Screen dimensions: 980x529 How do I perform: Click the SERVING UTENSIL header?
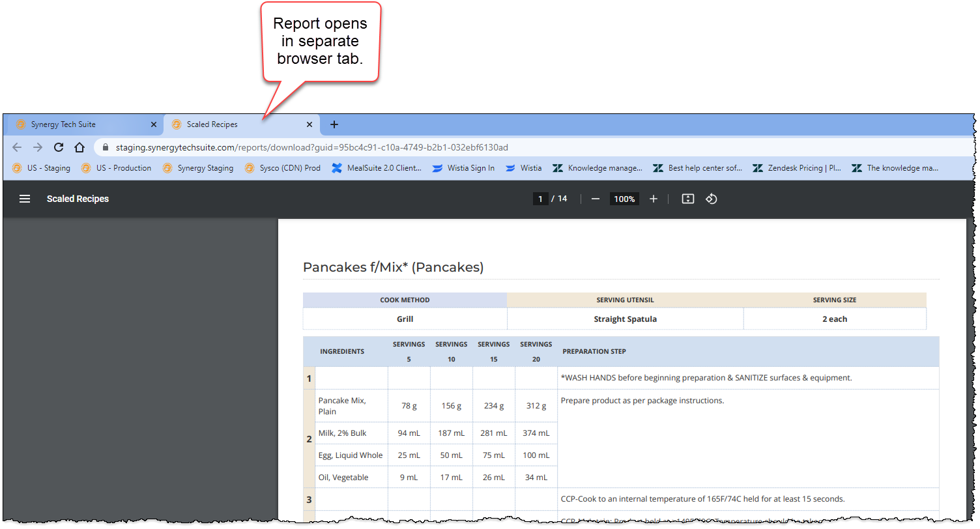tap(625, 300)
